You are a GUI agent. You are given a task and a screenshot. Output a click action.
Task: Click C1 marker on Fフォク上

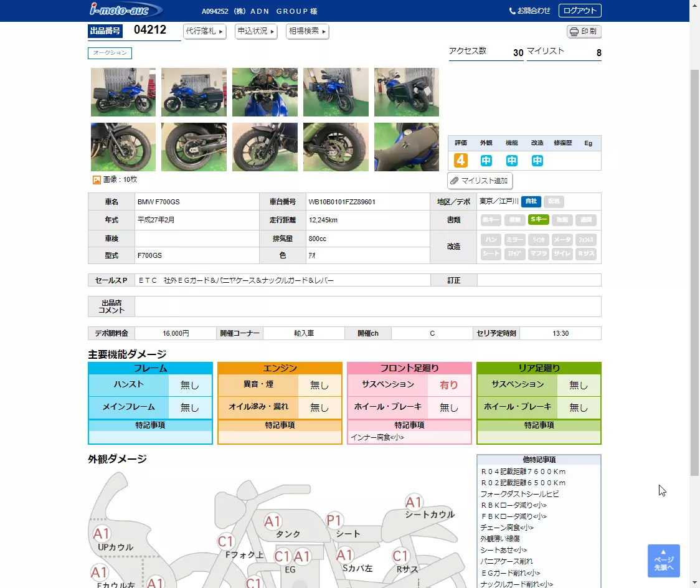point(226,541)
